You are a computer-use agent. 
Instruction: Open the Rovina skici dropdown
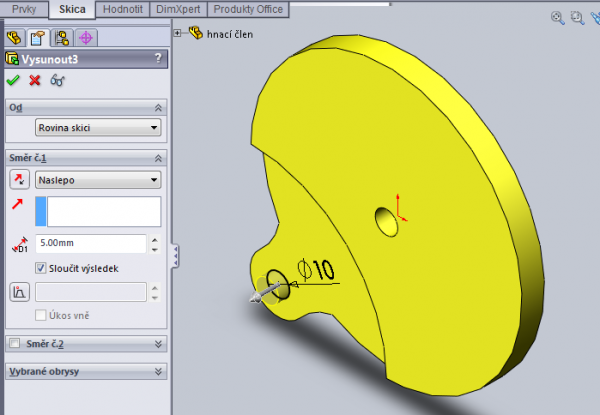coord(97,127)
